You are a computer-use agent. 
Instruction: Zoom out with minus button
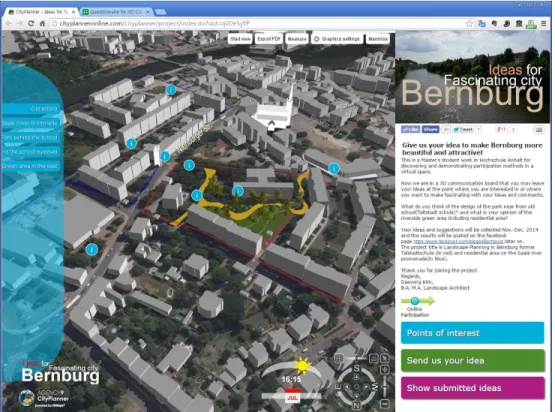pyautogui.click(x=384, y=404)
